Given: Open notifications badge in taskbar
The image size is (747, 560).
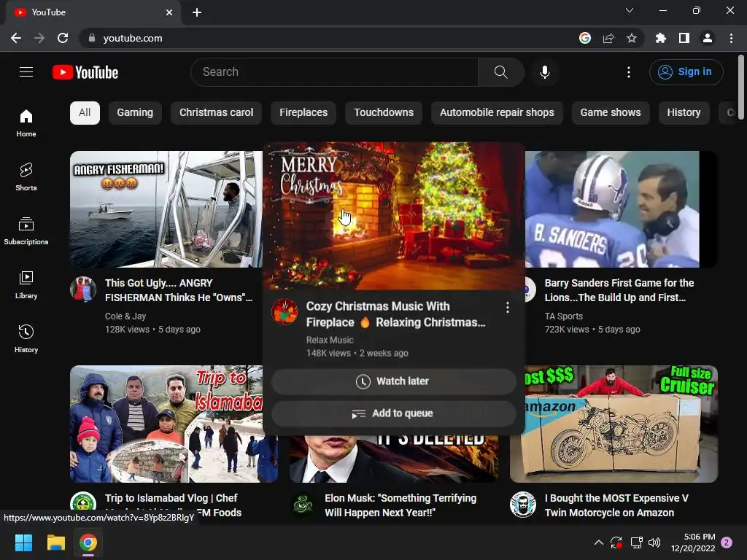Looking at the screenshot, I should 727,542.
